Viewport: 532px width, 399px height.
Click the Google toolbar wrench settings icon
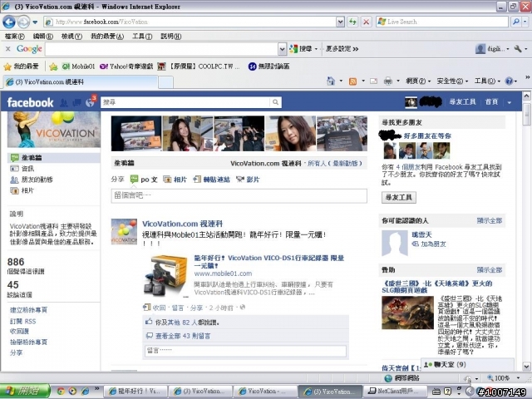point(518,49)
